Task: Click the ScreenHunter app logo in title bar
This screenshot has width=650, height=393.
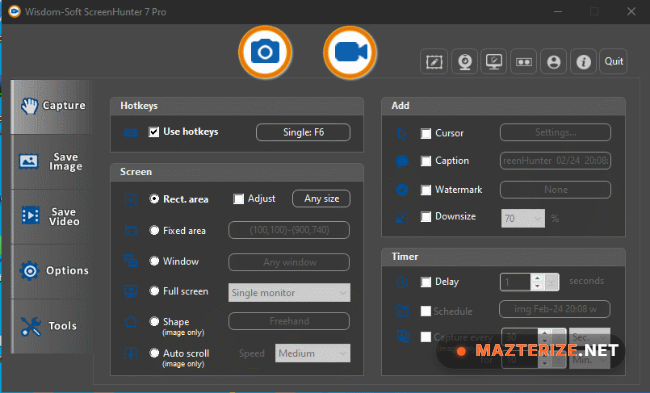Action: (x=15, y=12)
